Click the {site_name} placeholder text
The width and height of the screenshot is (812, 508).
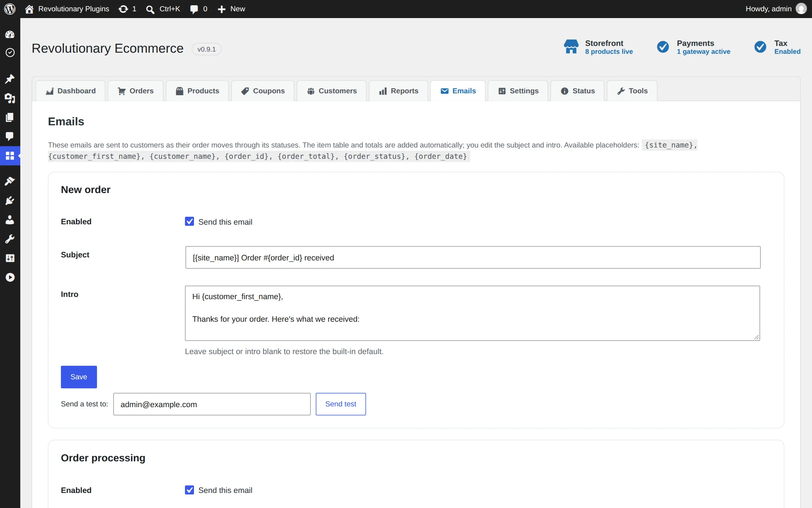669,145
